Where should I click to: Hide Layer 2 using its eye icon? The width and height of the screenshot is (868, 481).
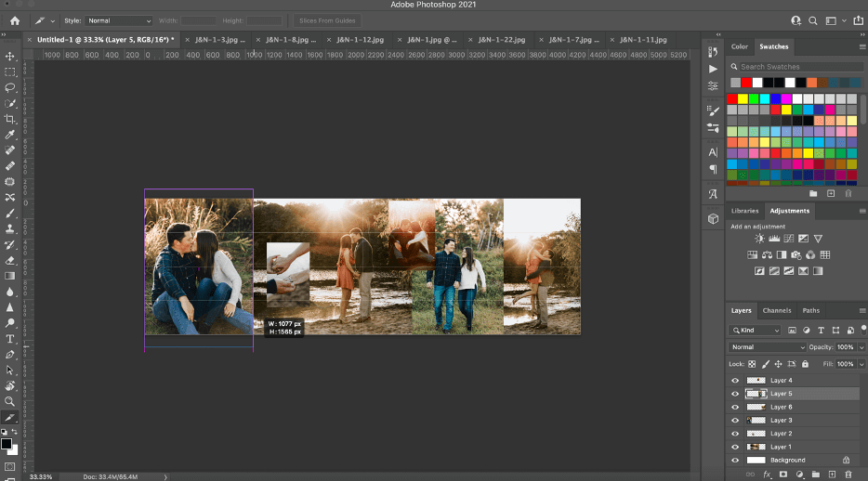click(x=735, y=434)
